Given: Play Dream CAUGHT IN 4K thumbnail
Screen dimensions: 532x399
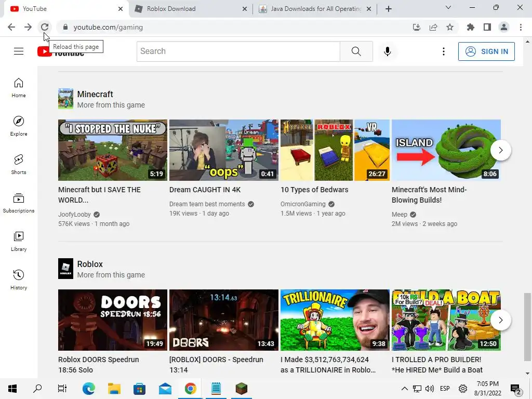Looking at the screenshot, I should point(224,150).
